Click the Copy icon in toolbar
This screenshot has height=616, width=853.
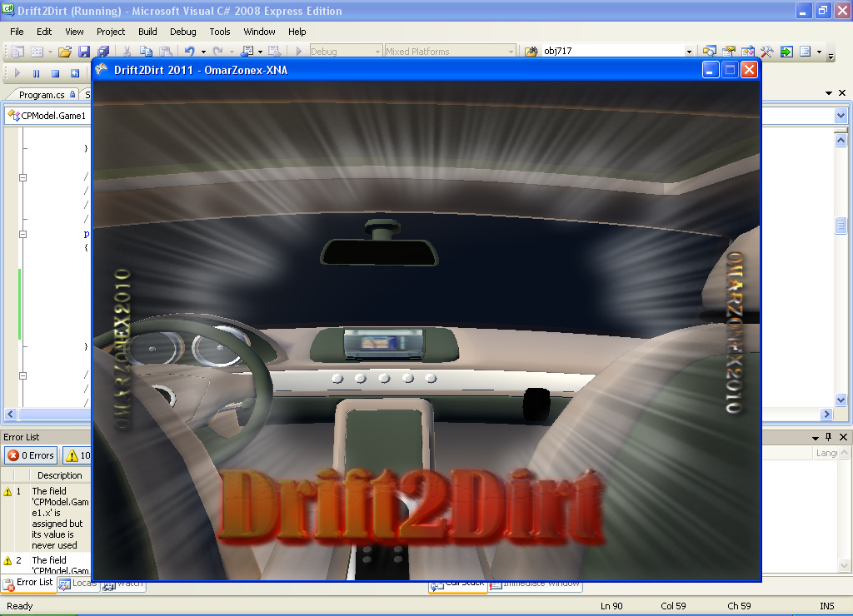pyautogui.click(x=146, y=51)
